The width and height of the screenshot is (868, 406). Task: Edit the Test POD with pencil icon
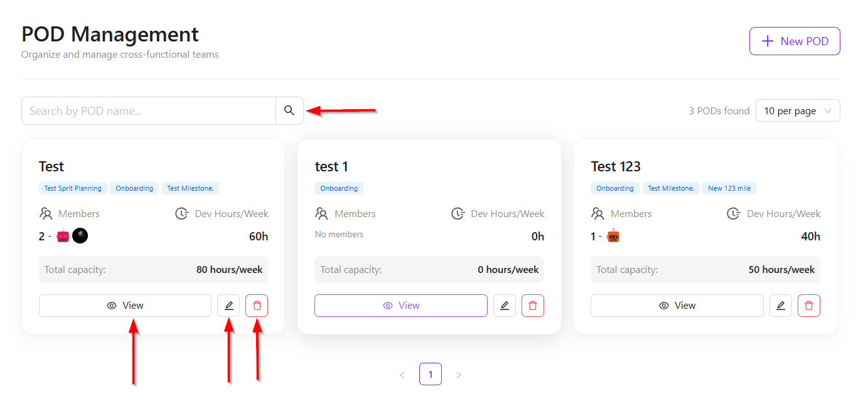pyautogui.click(x=228, y=306)
